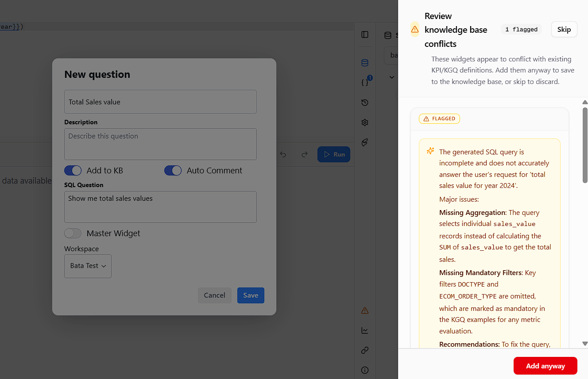Open the line chart icon in sidebar
This screenshot has width=588, height=379.
(365, 330)
